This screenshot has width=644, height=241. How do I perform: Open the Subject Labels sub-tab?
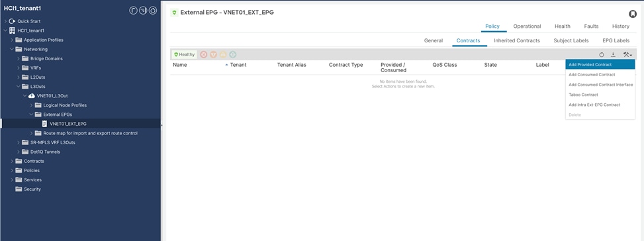tap(571, 40)
